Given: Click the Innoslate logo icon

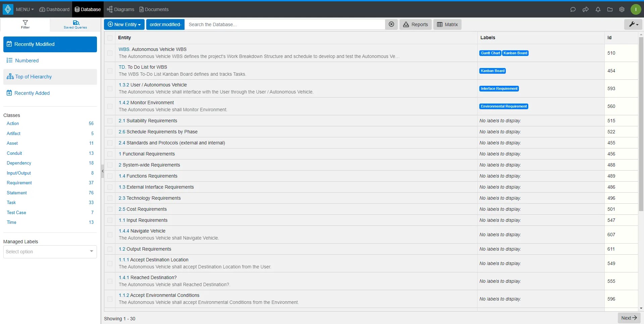Looking at the screenshot, I should (8, 9).
